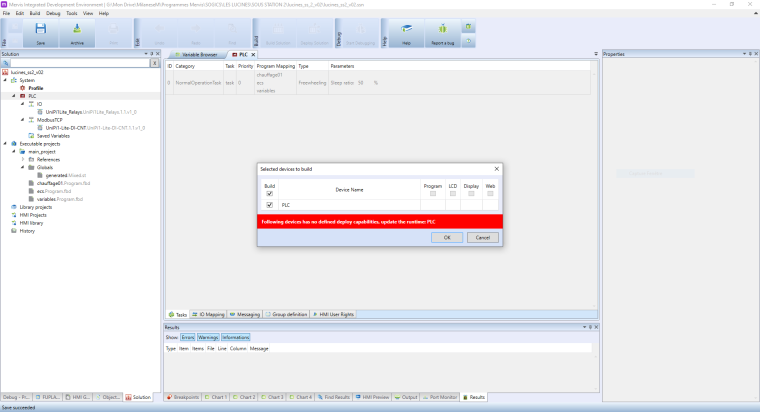This screenshot has height=412, width=760.
Task: Click OK in the build dialog
Action: click(447, 237)
